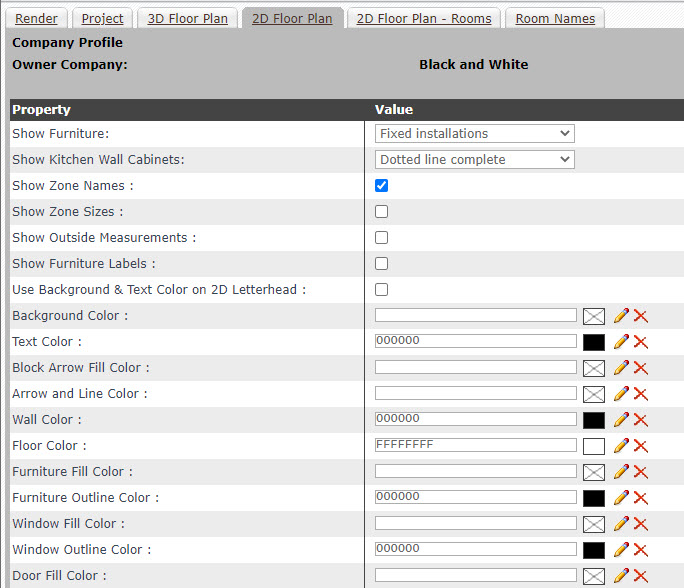The height and width of the screenshot is (588, 684).
Task: Click the empty Background Color swatch
Action: click(594, 316)
